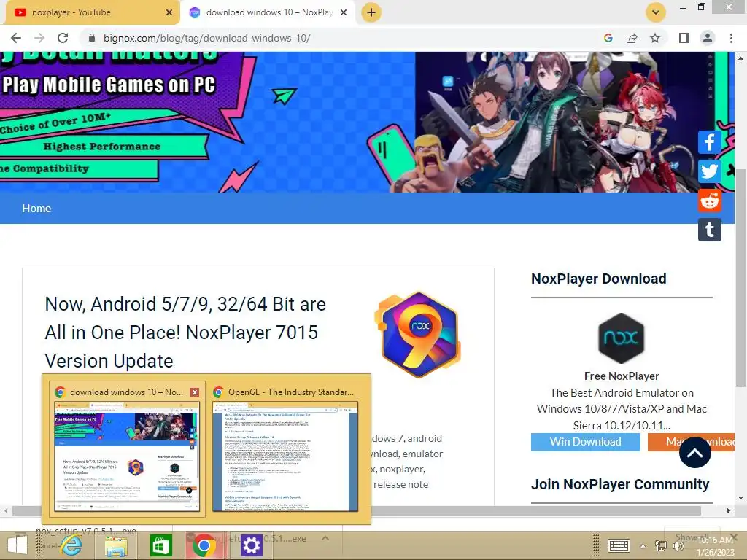Click the orange Mac Download button
Image resolution: width=747 pixels, height=560 pixels.
[692, 442]
